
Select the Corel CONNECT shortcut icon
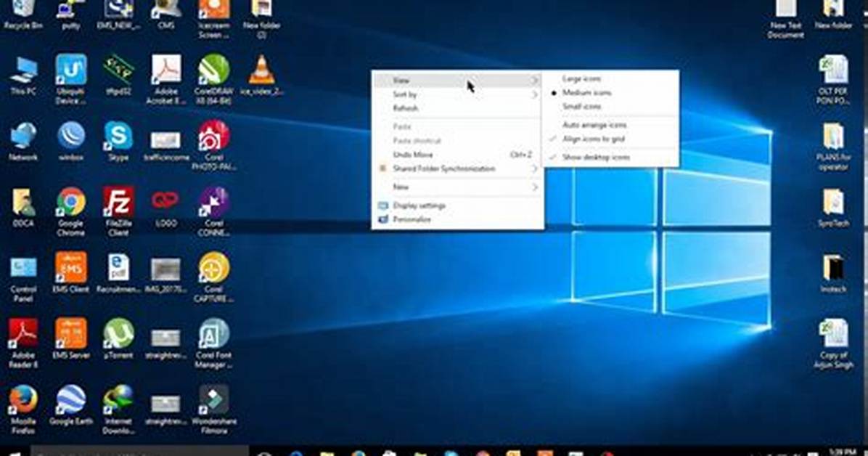(x=213, y=211)
